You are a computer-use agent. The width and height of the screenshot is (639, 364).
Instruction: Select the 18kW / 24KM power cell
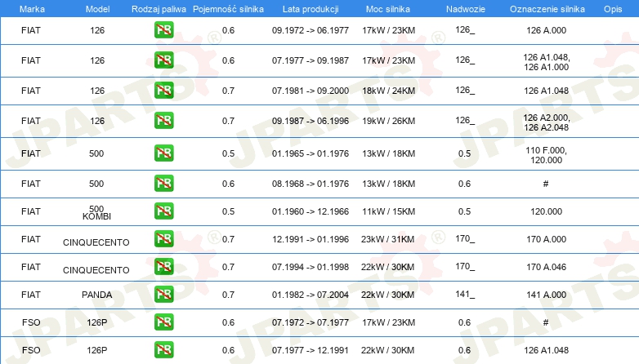(388, 91)
